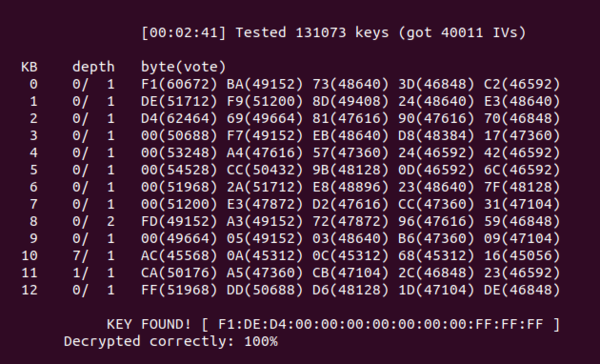Click the 7/ 1 depth value for row 10
Viewport: 600px width, 364px height.
[x=93, y=255]
